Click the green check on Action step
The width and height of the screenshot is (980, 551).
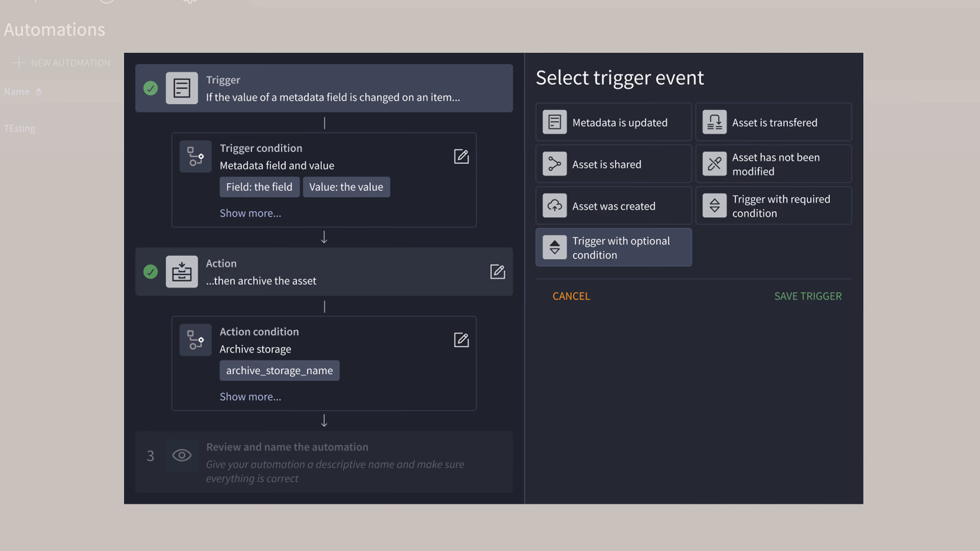coord(150,271)
